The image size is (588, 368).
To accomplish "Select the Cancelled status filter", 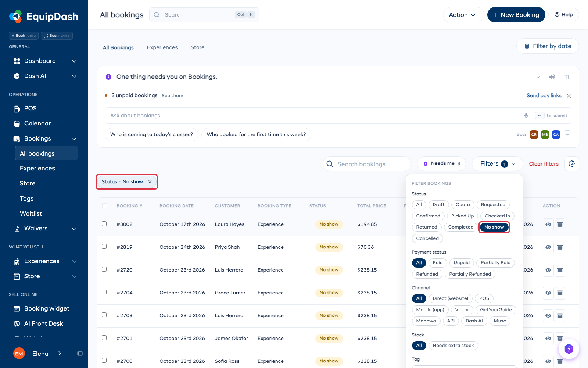I will 427,238.
